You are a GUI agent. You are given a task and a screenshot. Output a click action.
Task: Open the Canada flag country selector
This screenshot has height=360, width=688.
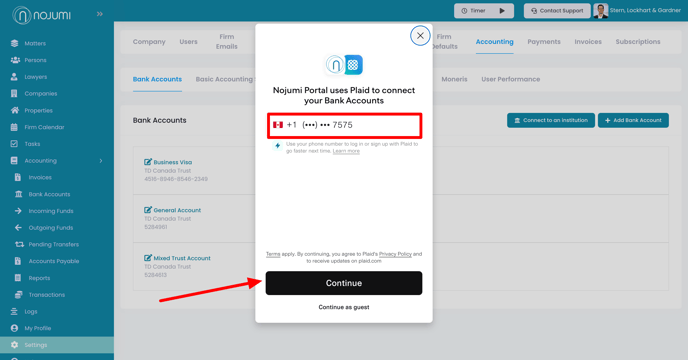coord(278,125)
